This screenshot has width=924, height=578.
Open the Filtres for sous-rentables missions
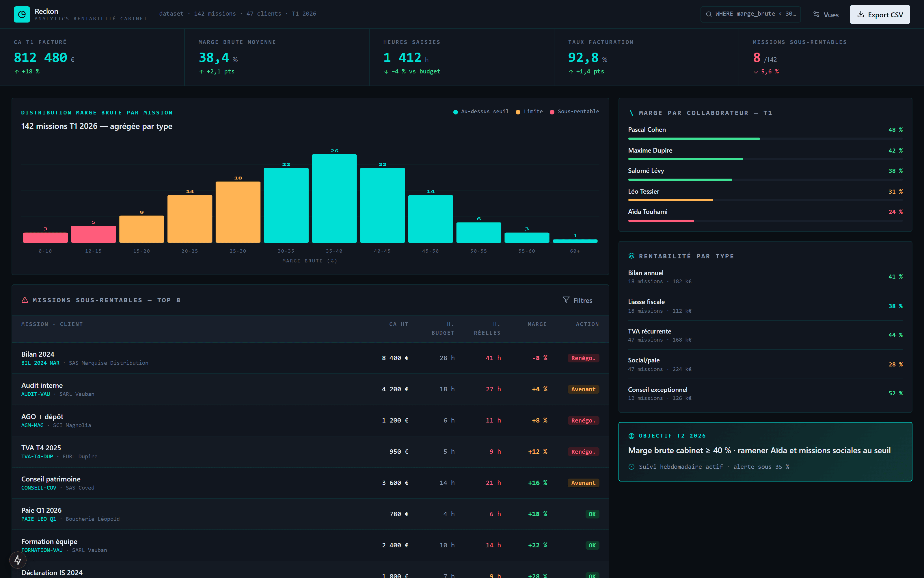coord(578,301)
